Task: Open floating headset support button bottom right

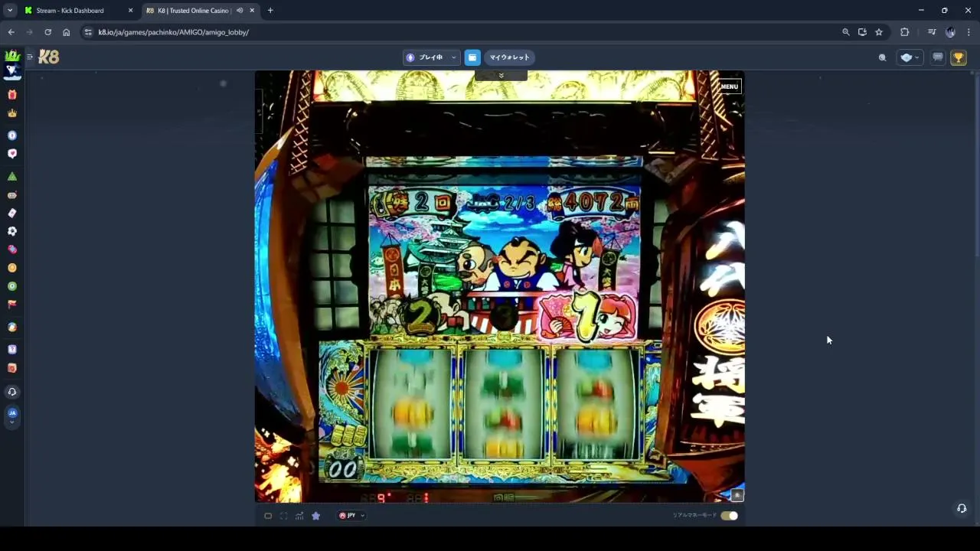Action: pyautogui.click(x=962, y=508)
